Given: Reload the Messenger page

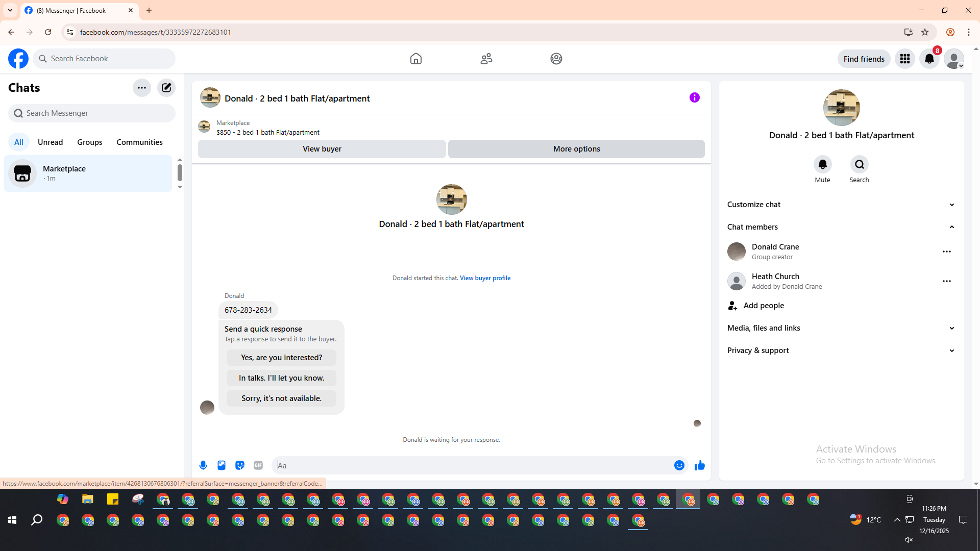Looking at the screenshot, I should [48, 32].
